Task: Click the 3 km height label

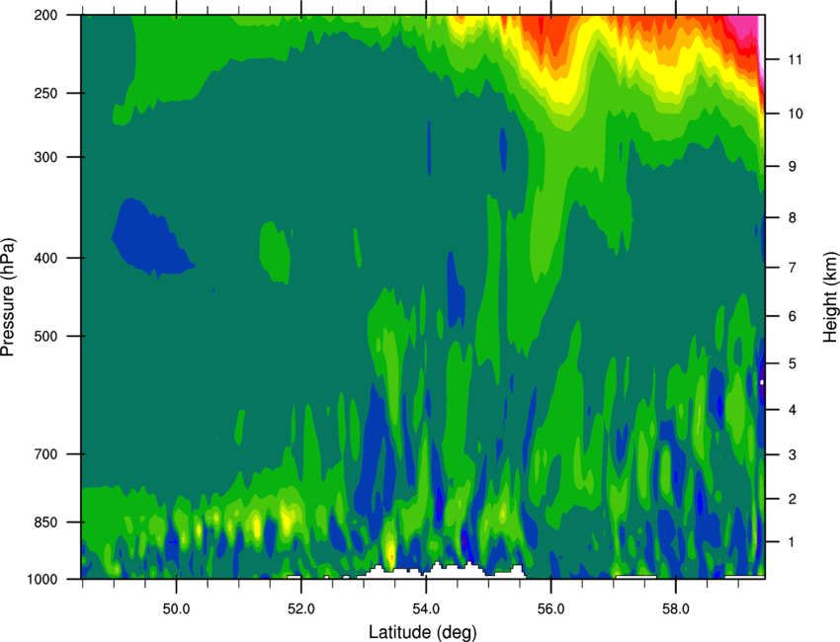Action: tap(793, 455)
